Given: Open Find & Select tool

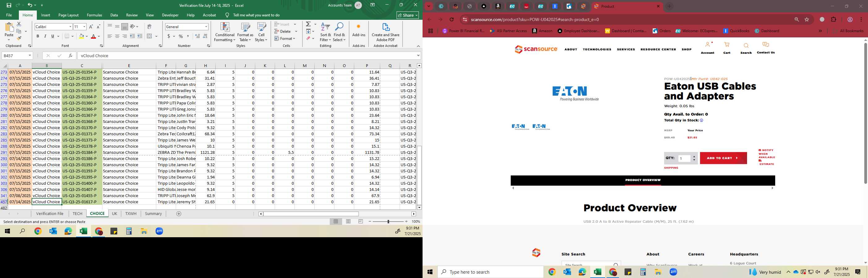Looking at the screenshot, I should [339, 32].
